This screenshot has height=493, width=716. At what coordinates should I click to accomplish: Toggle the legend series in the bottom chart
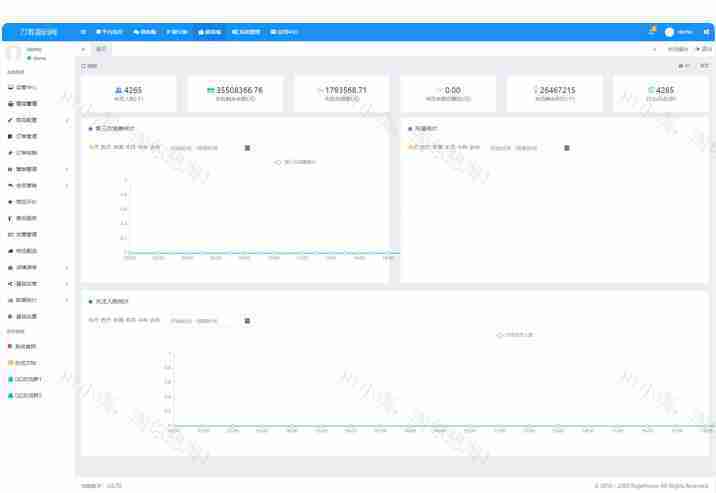pyautogui.click(x=515, y=335)
